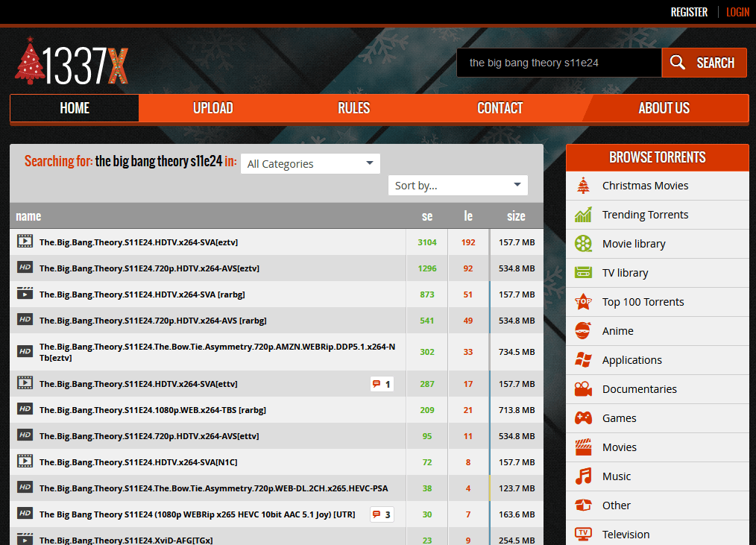Viewport: 756px width, 545px height.
Task: Click the Applications windows flag icon
Action: tap(583, 360)
